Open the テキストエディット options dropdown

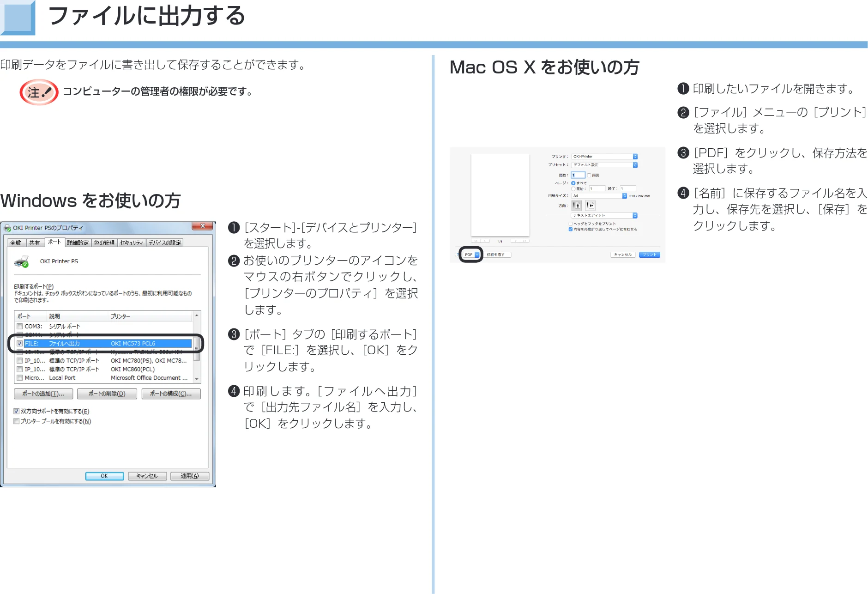(604, 215)
